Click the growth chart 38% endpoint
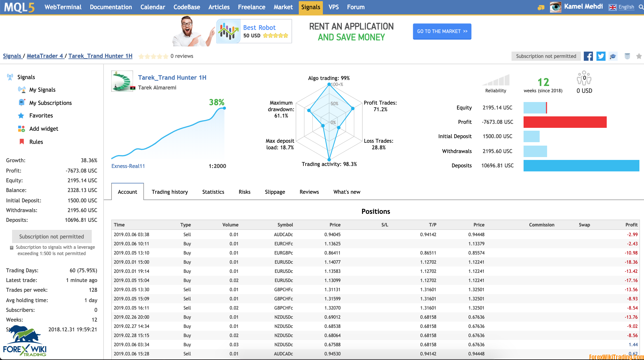Viewport: 644px width, 360px height. coord(224,108)
